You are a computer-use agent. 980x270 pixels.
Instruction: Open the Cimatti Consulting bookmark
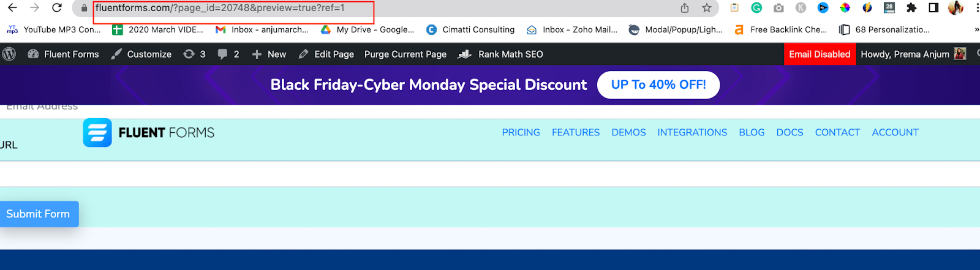coord(471,29)
